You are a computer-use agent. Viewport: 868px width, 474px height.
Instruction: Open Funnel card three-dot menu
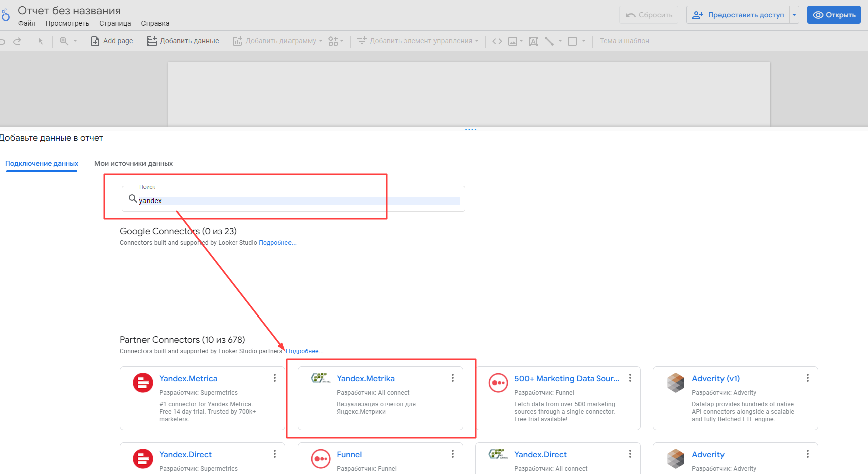[x=453, y=454]
